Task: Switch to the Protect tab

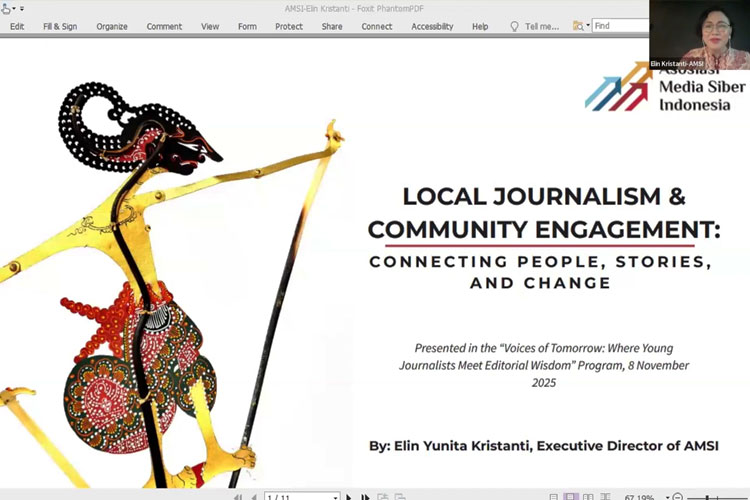Action: [289, 26]
